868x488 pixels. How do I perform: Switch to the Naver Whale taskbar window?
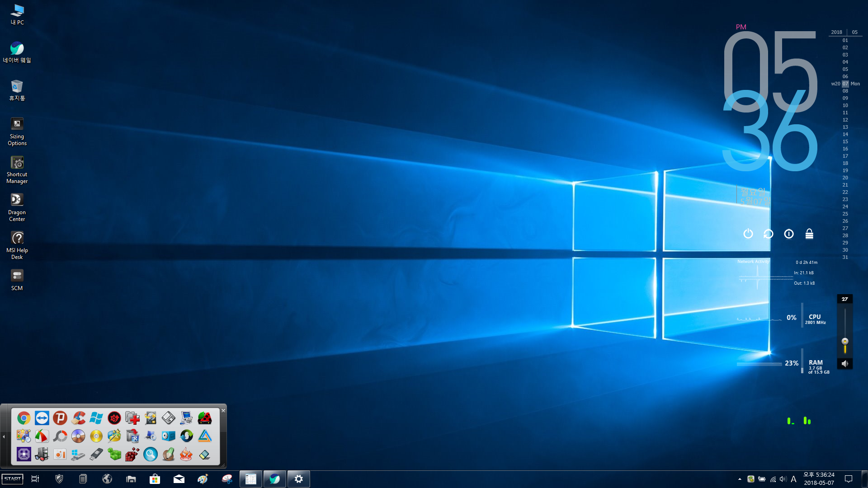click(275, 479)
